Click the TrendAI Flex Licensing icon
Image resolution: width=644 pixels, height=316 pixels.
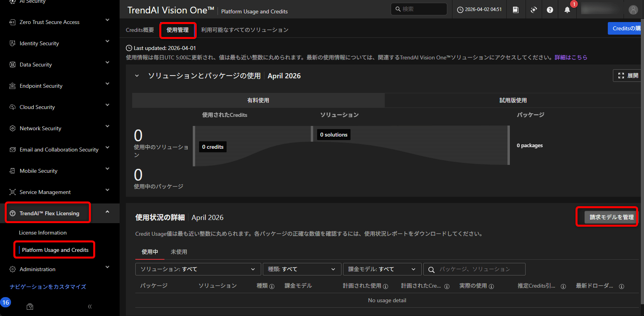[13, 213]
